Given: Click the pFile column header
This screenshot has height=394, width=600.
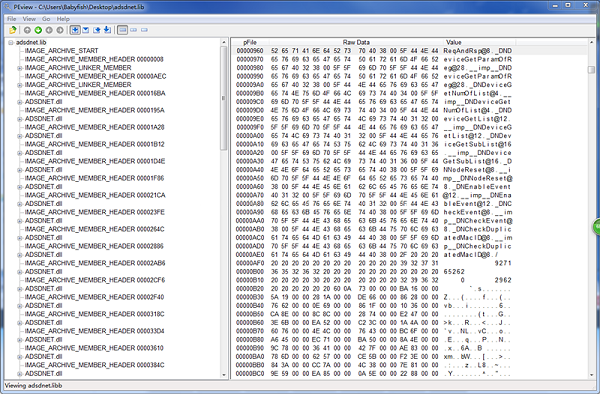Looking at the screenshot, I should pos(250,42).
